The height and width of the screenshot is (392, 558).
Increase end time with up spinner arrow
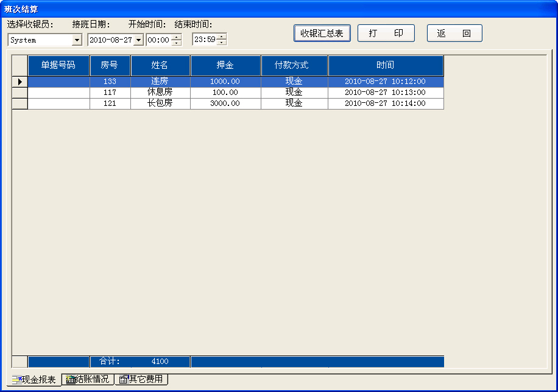click(222, 37)
